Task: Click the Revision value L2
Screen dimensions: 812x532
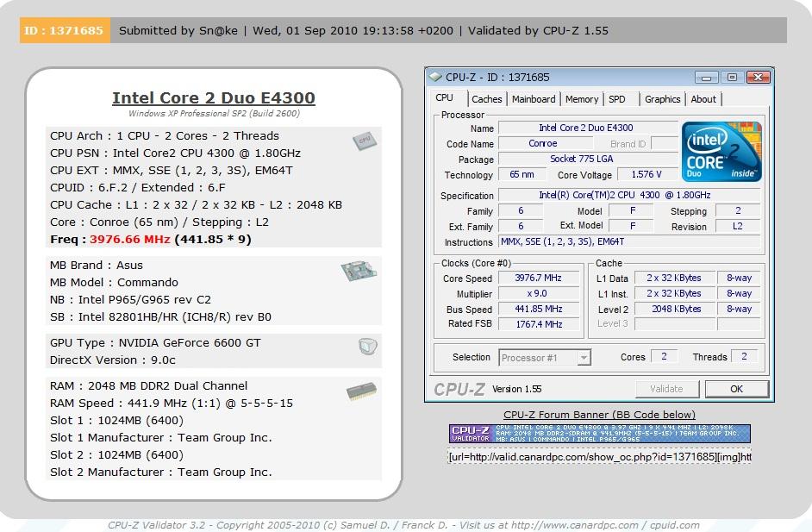Action: coord(737,227)
